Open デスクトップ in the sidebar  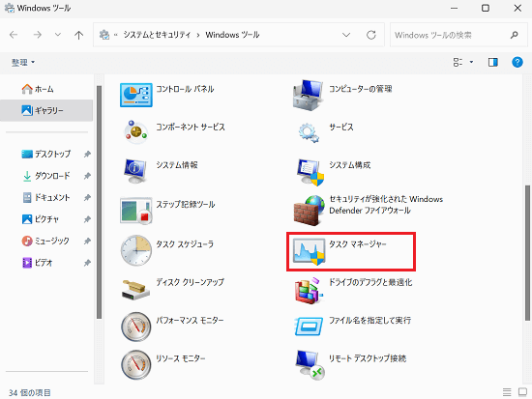[46, 154]
